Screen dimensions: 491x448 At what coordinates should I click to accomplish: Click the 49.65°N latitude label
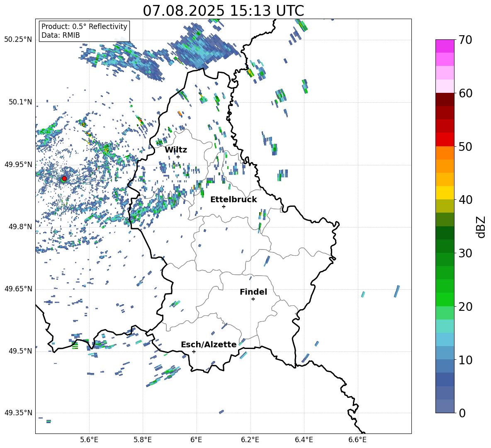click(18, 288)
